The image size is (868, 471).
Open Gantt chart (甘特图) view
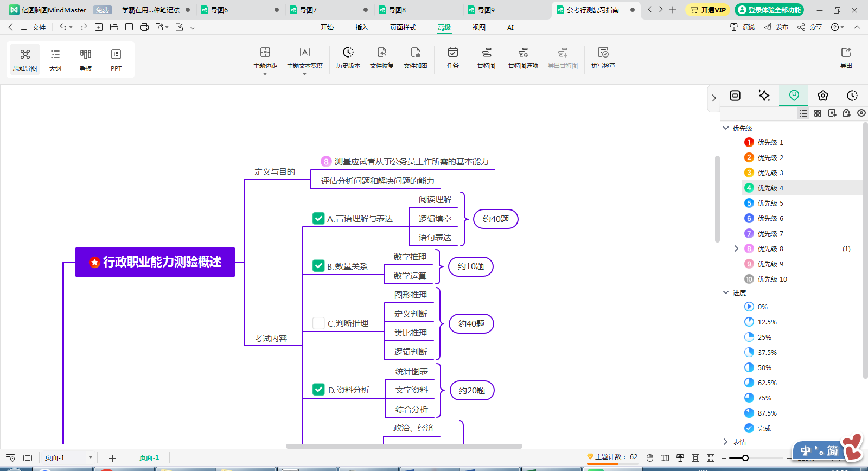[487, 58]
